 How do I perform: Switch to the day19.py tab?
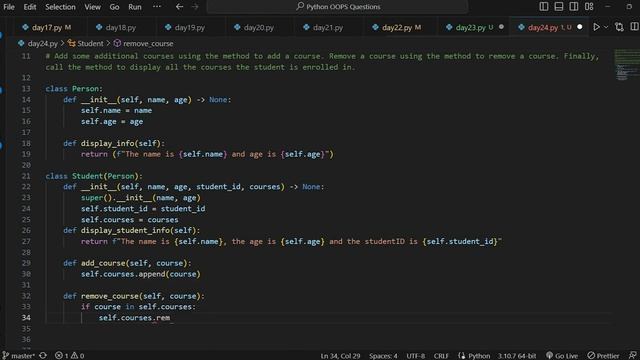189,27
